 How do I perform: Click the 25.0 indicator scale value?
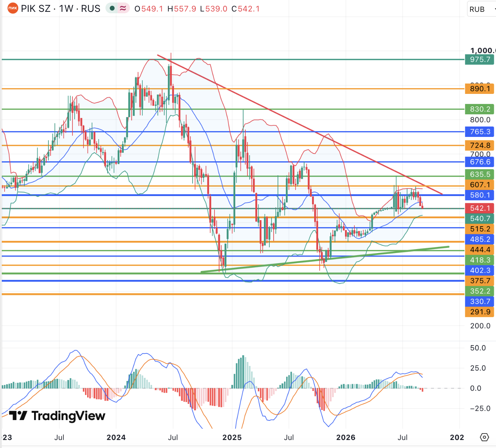pyautogui.click(x=478, y=368)
